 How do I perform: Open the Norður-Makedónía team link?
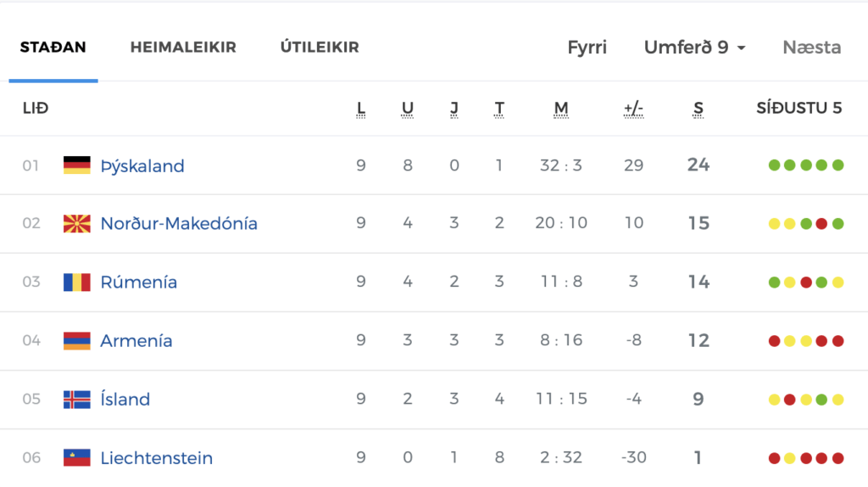[179, 224]
